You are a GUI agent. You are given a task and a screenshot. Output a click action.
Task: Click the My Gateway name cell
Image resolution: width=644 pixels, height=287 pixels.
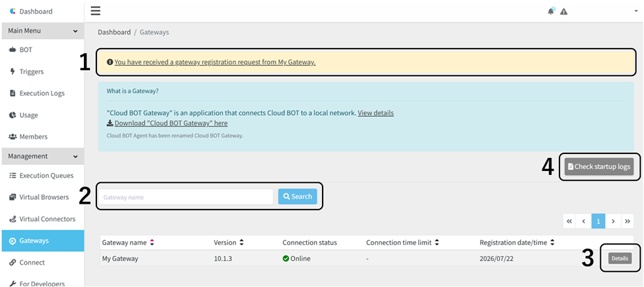pyautogui.click(x=120, y=259)
